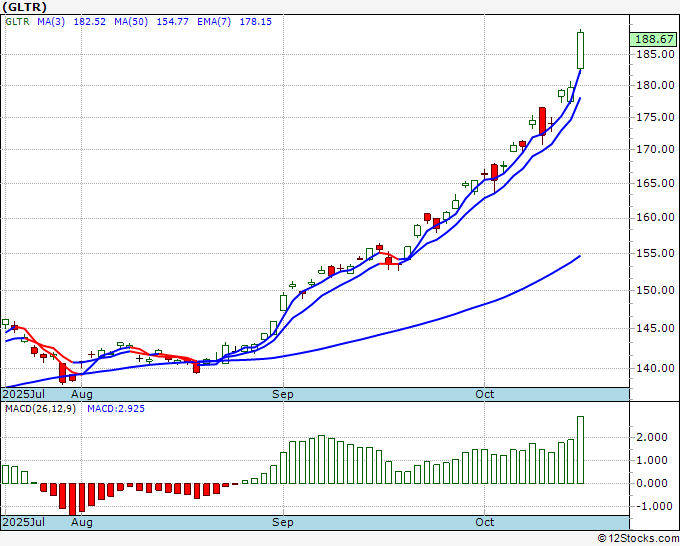Select Aug on the MACD date axis

click(x=82, y=523)
